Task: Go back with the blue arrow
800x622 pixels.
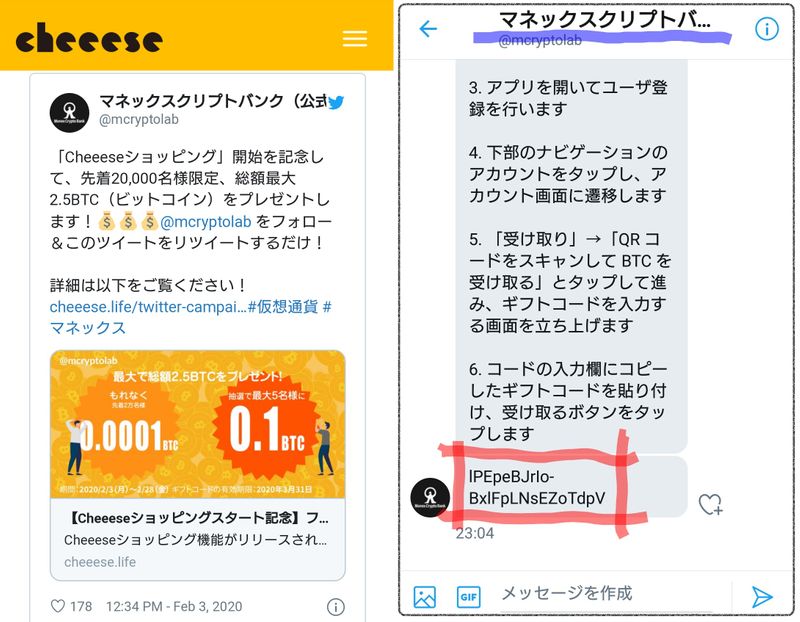Action: tap(428, 29)
